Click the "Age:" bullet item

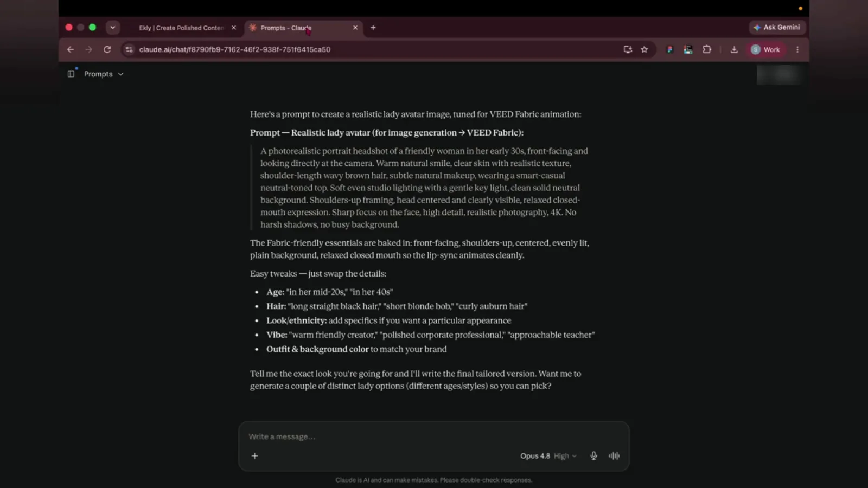click(x=329, y=292)
